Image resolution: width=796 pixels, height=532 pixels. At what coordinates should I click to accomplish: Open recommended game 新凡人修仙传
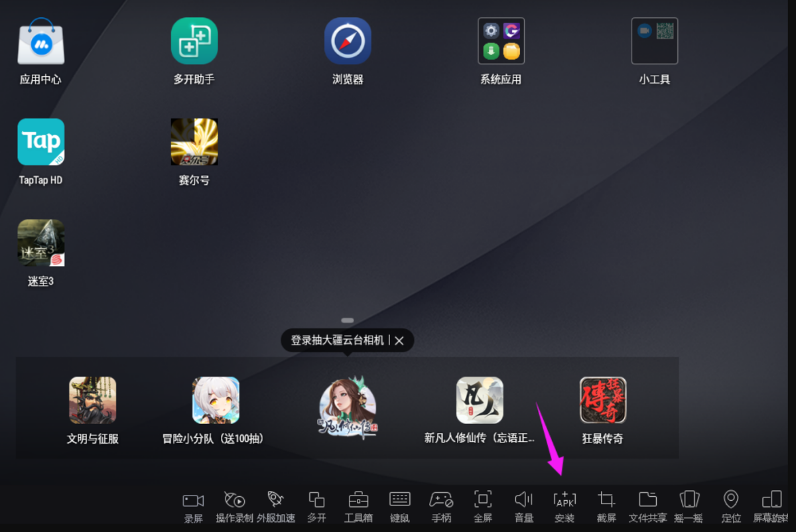click(x=480, y=400)
